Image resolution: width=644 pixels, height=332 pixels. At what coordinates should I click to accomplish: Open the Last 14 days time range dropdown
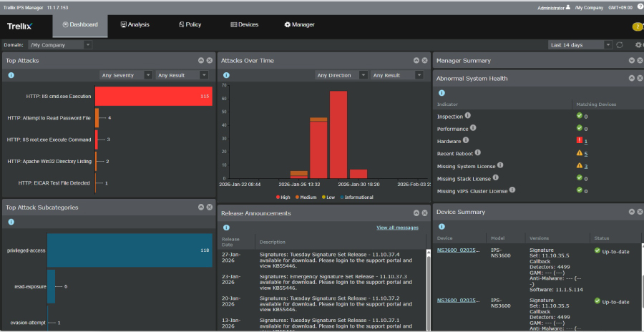580,45
